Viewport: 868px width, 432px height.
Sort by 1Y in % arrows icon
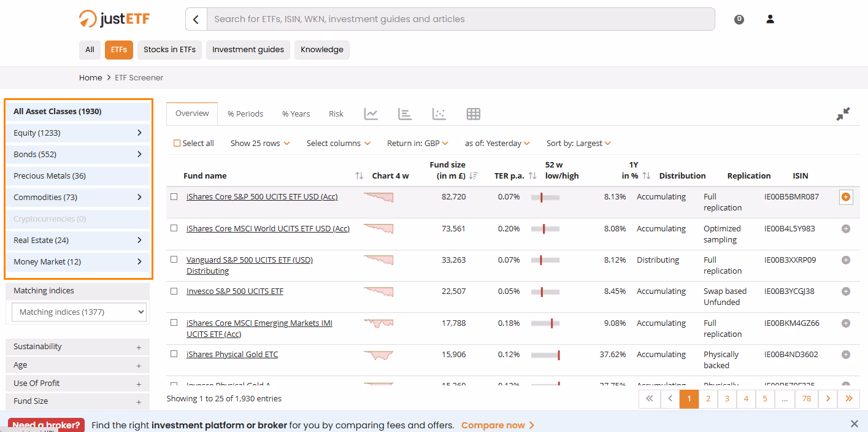tap(646, 175)
